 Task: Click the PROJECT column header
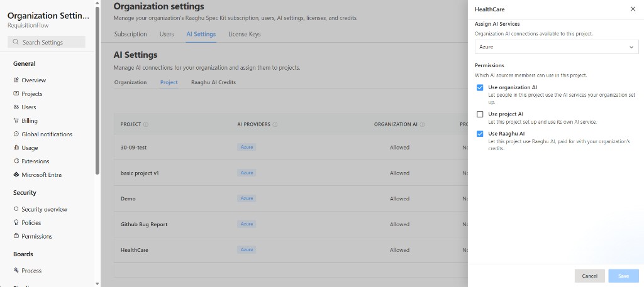[131, 124]
